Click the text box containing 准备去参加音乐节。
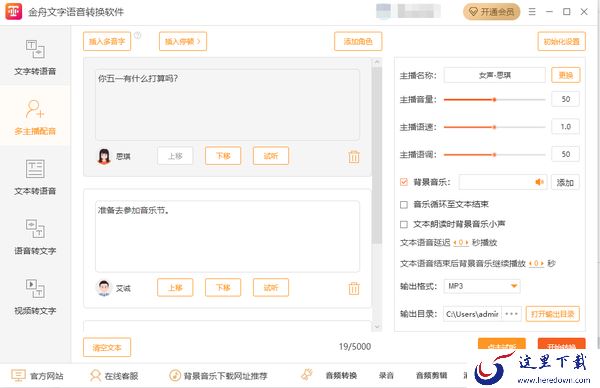The image size is (600, 388). (x=227, y=236)
